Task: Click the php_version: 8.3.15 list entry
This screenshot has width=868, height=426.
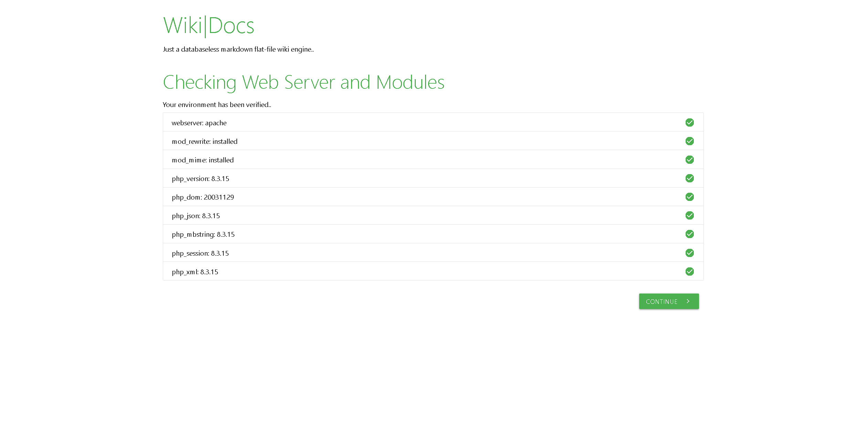Action: [200, 179]
